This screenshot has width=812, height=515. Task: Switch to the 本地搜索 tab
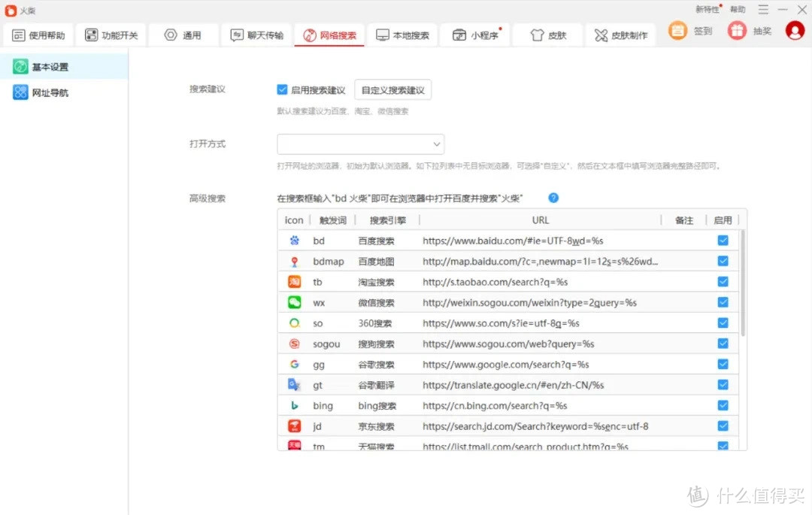click(x=402, y=35)
